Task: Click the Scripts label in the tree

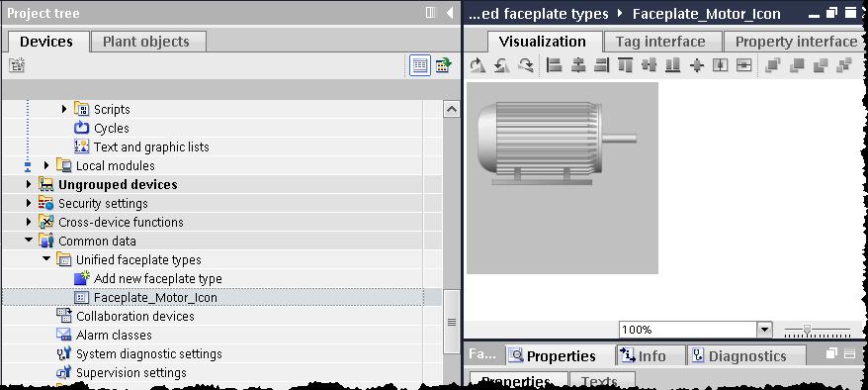Action: point(112,109)
